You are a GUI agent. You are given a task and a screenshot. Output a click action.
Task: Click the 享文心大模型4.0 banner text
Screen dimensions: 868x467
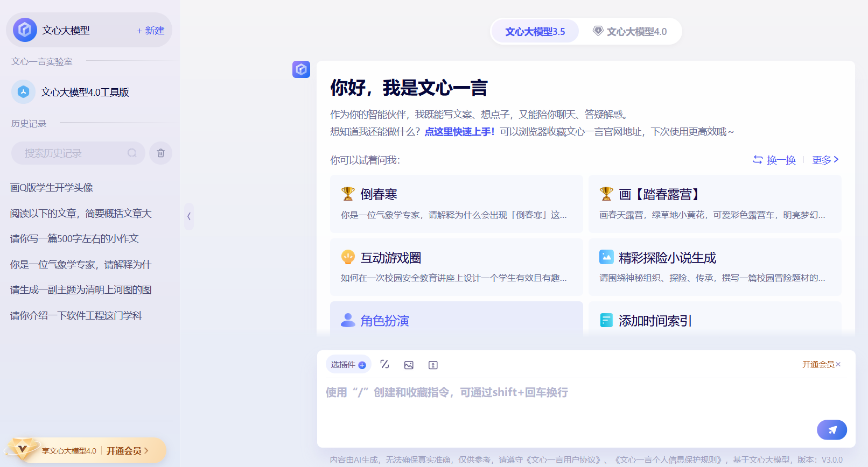69,451
